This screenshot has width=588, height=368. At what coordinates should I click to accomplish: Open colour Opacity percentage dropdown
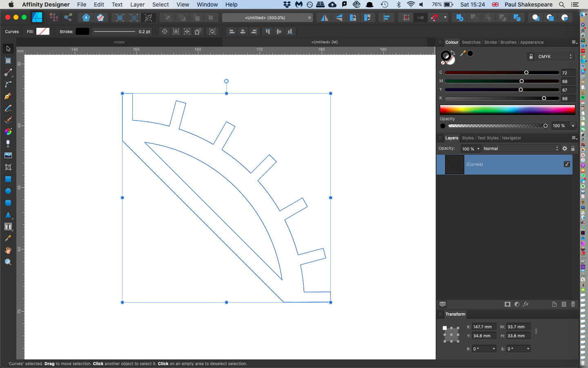pos(573,126)
